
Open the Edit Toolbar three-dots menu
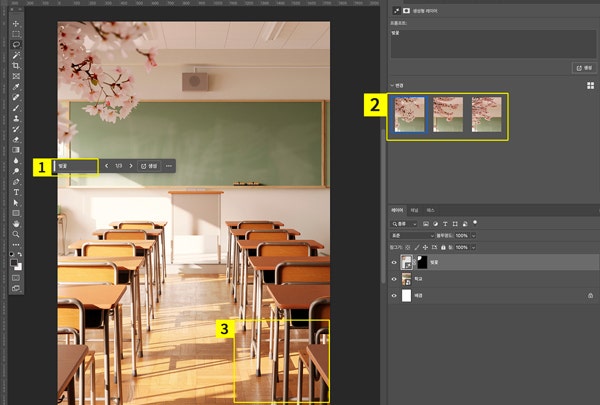(16, 244)
